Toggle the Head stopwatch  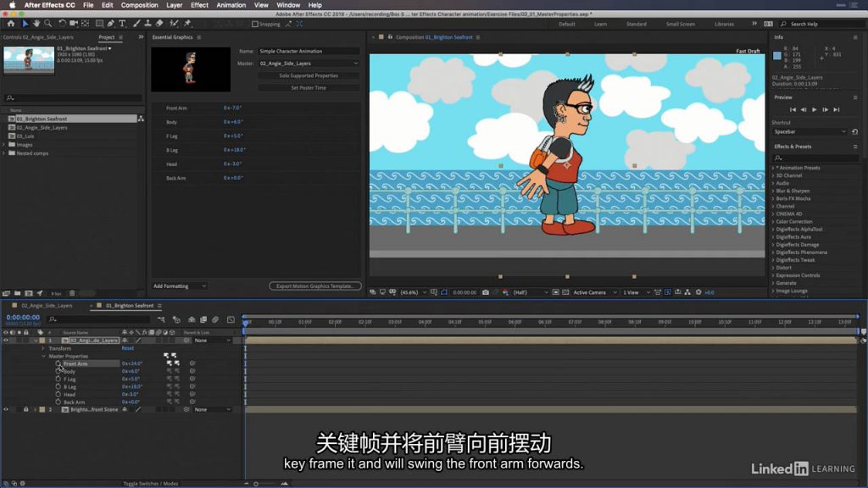pos(58,395)
